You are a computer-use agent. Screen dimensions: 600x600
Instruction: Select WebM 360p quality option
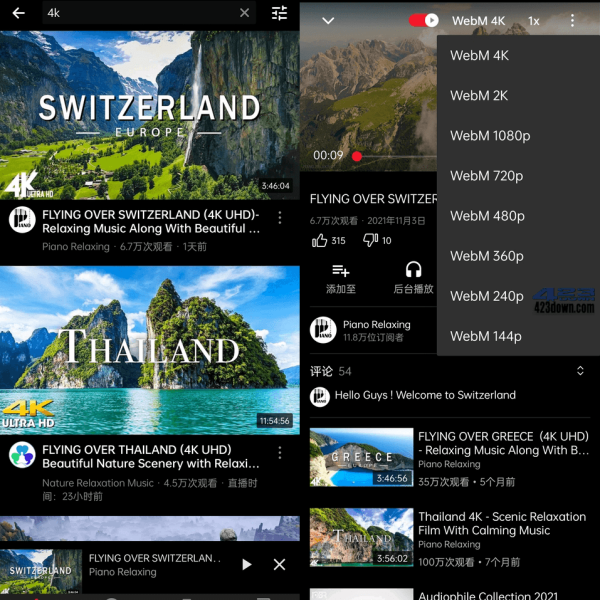[x=518, y=256]
